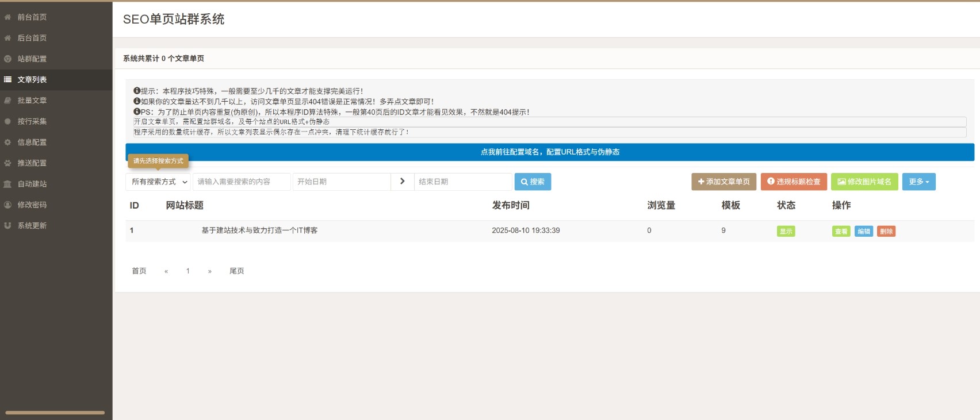
Task: Click the magnet icon beside 系统更新
Action: click(7, 226)
